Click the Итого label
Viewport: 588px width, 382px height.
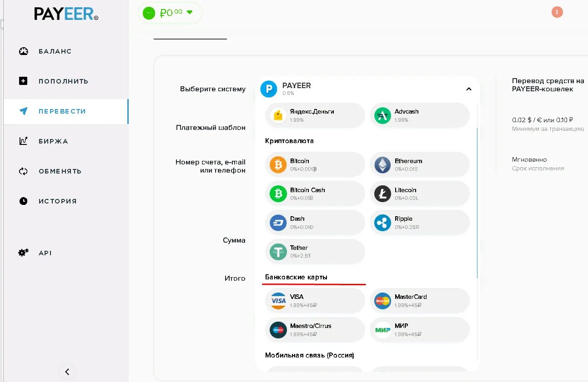[x=235, y=278]
